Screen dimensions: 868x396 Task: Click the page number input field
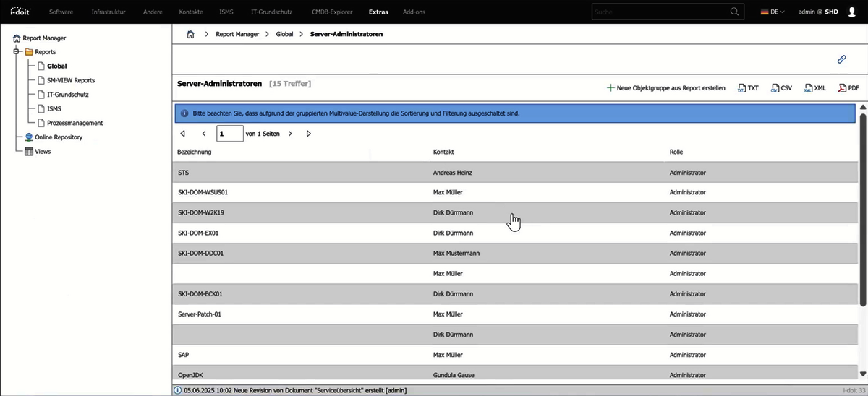(x=230, y=134)
